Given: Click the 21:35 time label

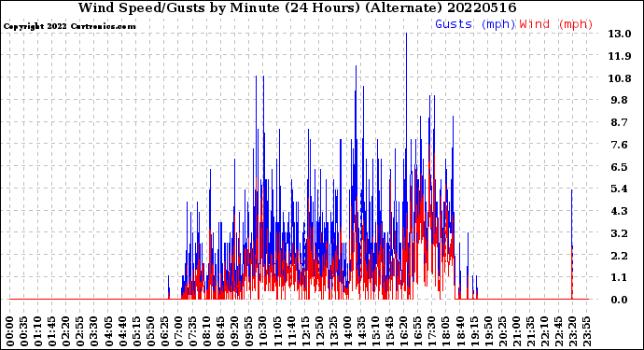Looking at the screenshot, I should coord(530,331).
